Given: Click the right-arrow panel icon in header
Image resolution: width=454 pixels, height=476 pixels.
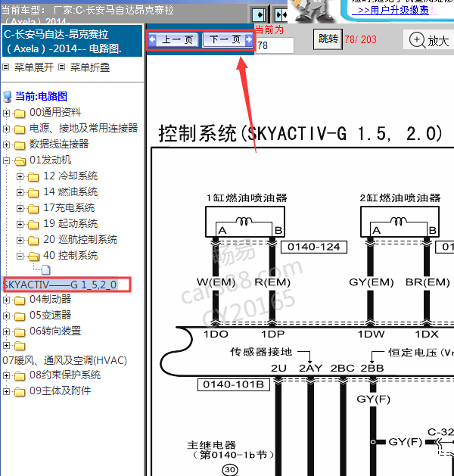Looking at the screenshot, I should [259, 14].
